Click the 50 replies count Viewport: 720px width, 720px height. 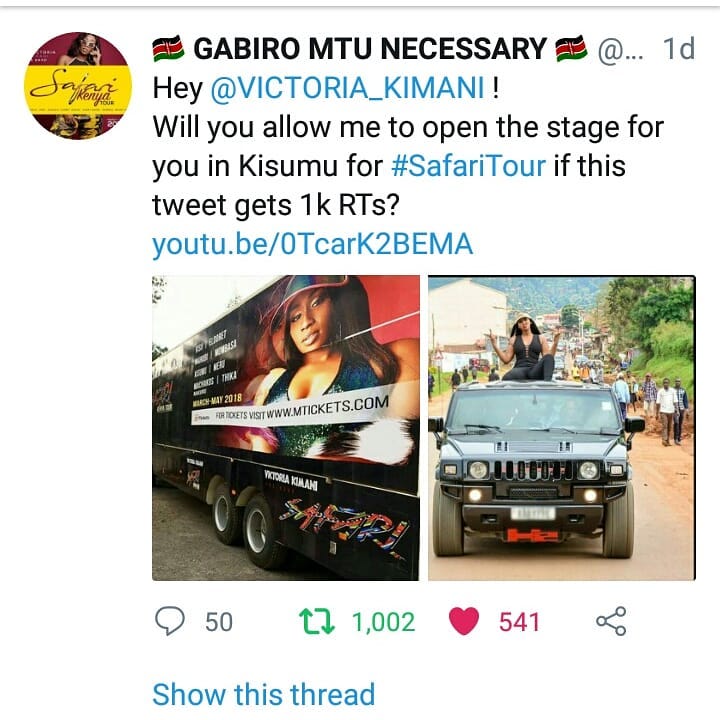tap(219, 622)
